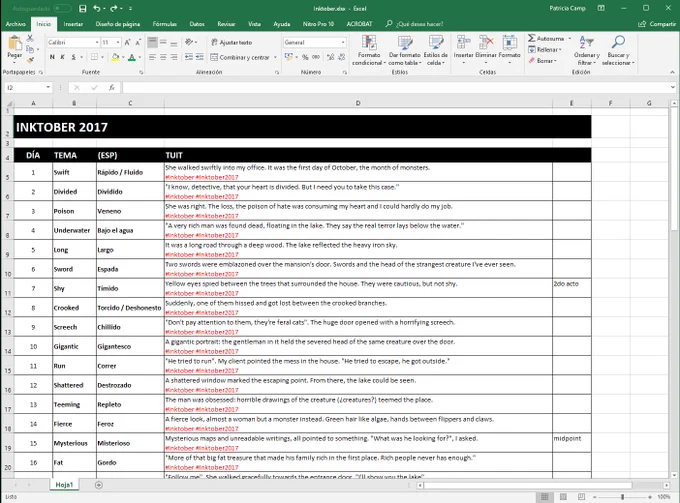Click the Formato cells icon
Viewport: 680px width, 503px height.
510,42
